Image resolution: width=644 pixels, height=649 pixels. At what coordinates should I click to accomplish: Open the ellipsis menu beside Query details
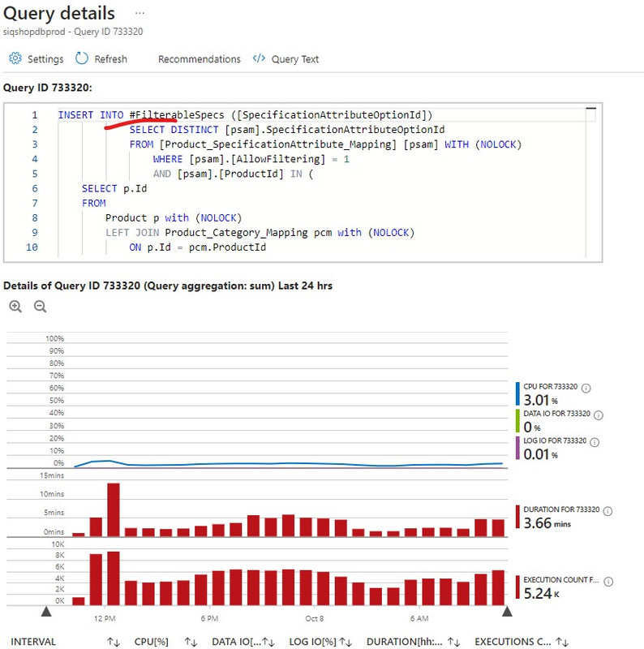point(140,13)
